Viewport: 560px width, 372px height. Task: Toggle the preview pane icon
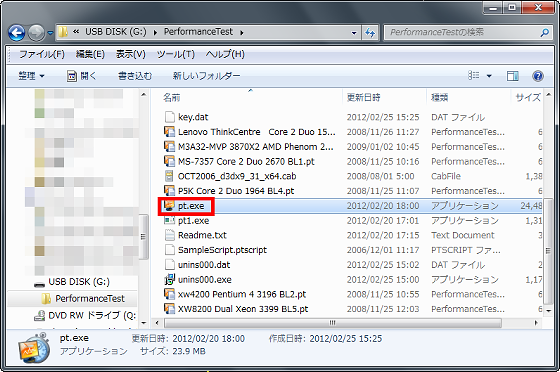tap(513, 76)
